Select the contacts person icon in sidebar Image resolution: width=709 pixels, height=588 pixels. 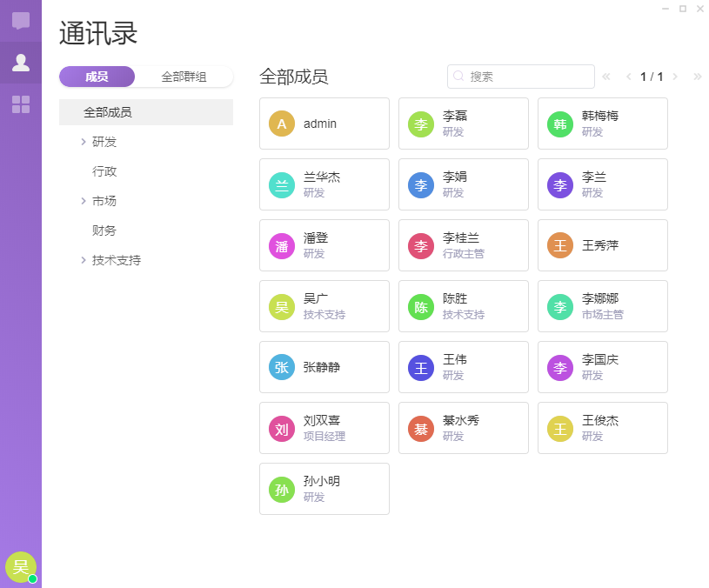[21, 63]
